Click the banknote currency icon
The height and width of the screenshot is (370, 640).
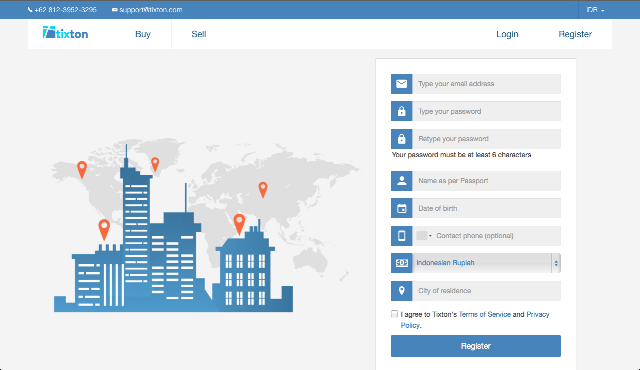coord(402,263)
